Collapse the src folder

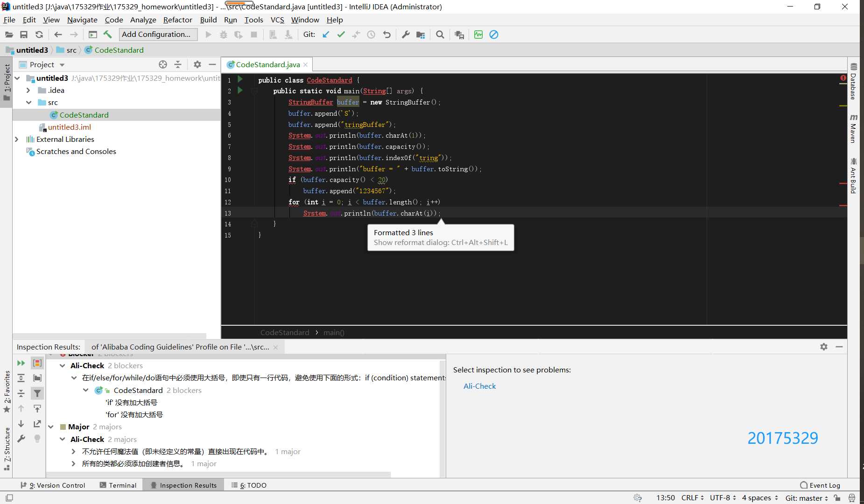[29, 102]
